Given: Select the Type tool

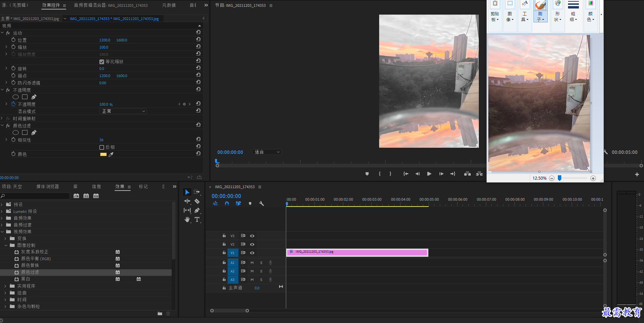Looking at the screenshot, I should [x=197, y=220].
